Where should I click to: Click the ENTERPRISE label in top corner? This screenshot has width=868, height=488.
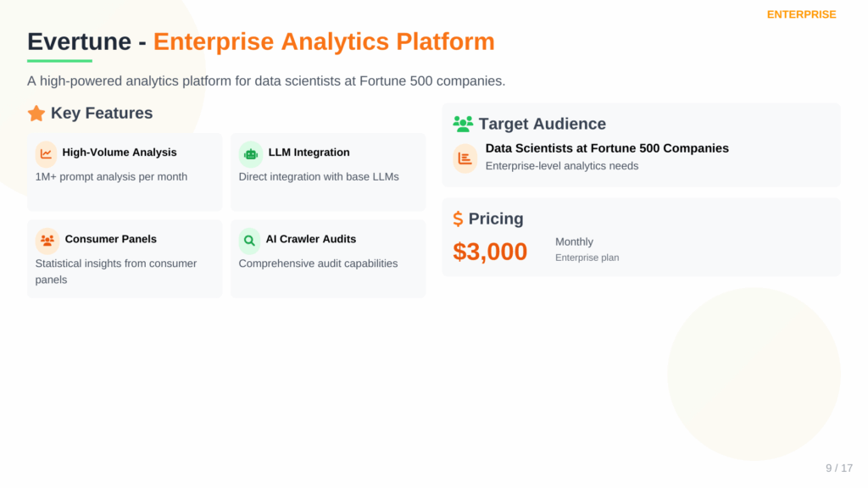[801, 14]
